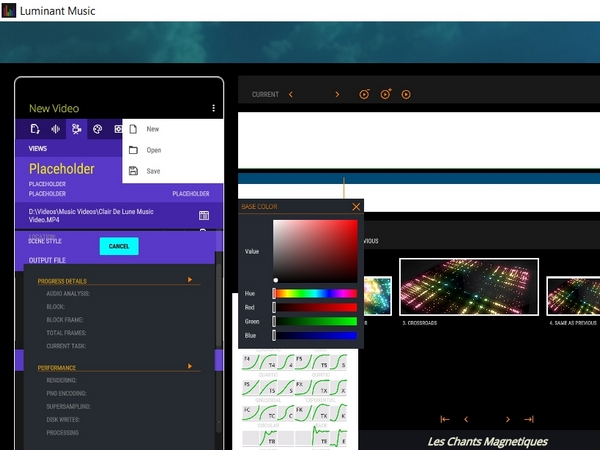Select the 3. Crossroads scene thumbnail

click(469, 287)
